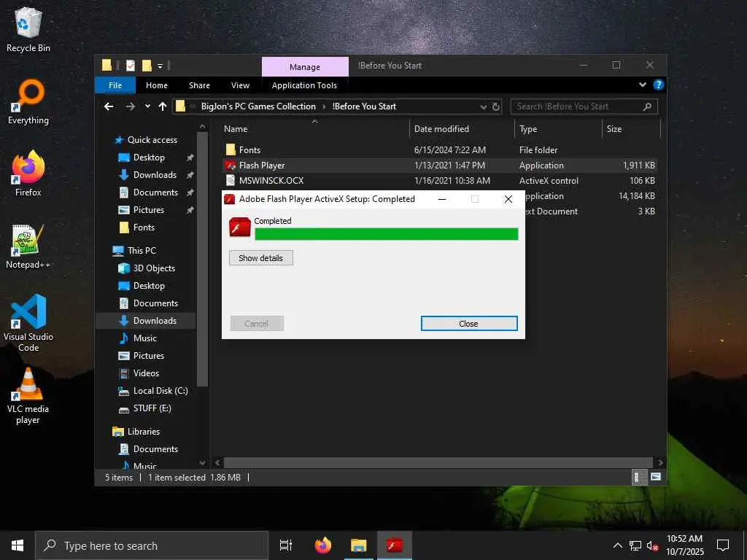Open STUFF (E:) drive in navigation pane
The height and width of the screenshot is (560, 747).
coord(145,408)
